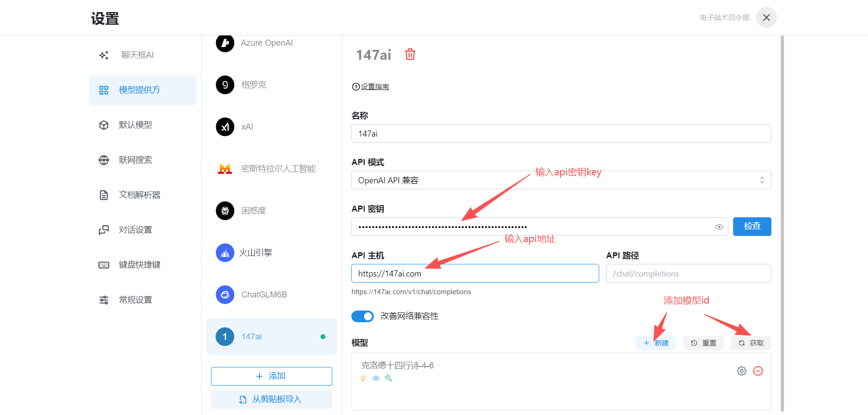The image size is (868, 415).
Task: Click the right-side vertical scrollbar
Action: pyautogui.click(x=782, y=224)
